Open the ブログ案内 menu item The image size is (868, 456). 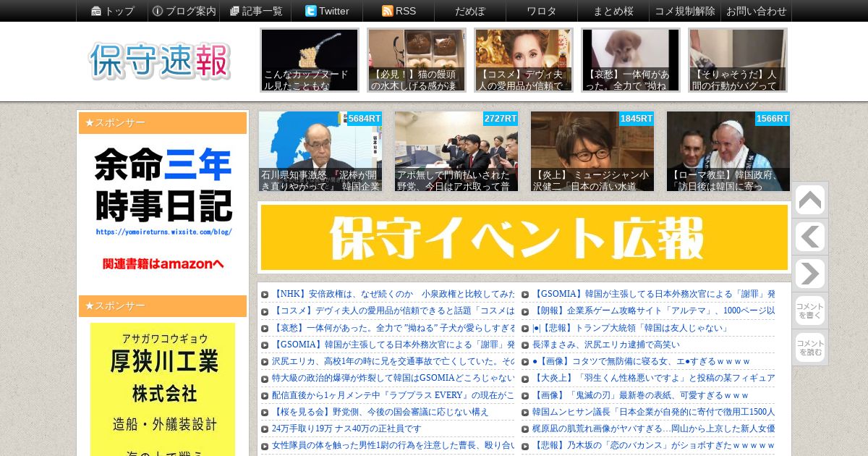pyautogui.click(x=184, y=11)
